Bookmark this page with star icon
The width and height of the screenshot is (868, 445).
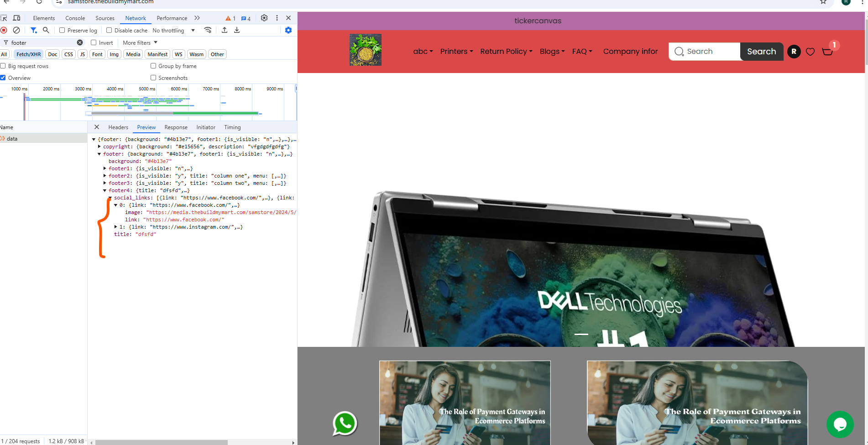(823, 2)
